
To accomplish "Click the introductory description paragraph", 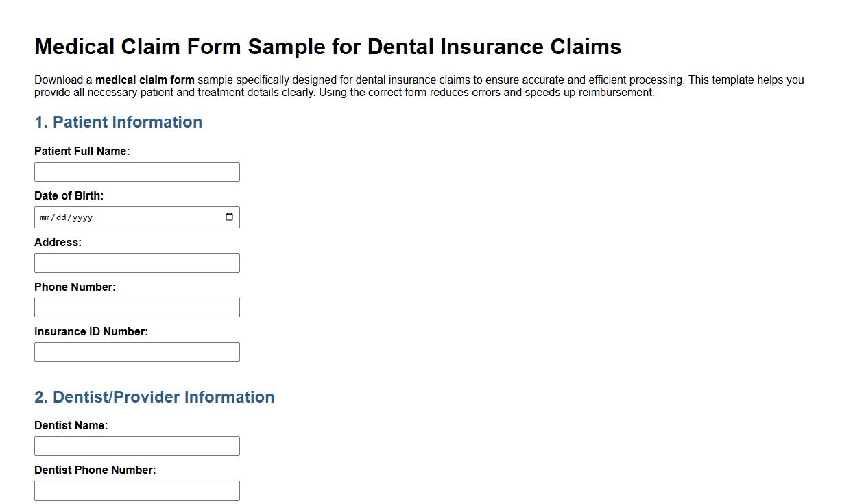I will point(418,86).
